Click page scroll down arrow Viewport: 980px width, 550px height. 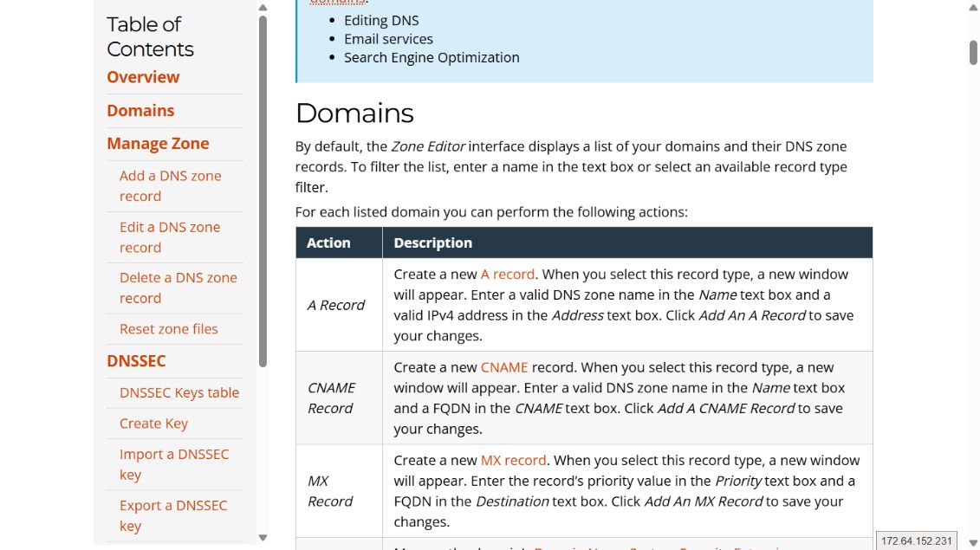[973, 543]
